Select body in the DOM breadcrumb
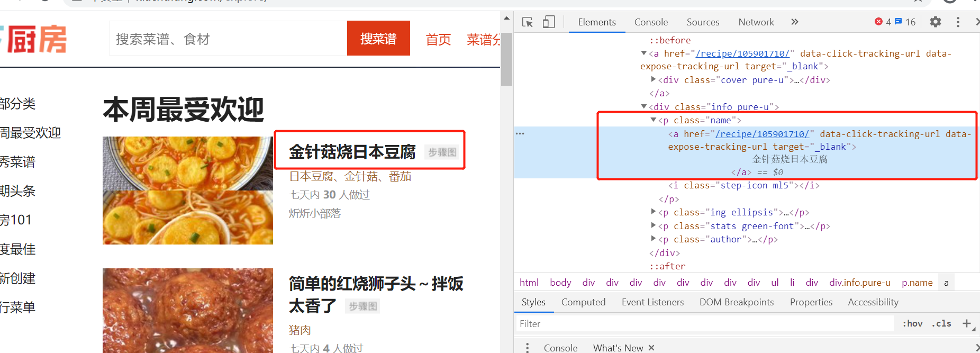This screenshot has height=353, width=980. (x=560, y=283)
